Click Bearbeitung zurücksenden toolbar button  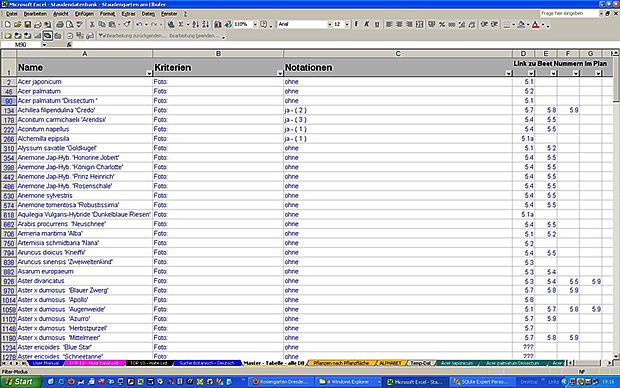click(x=132, y=36)
